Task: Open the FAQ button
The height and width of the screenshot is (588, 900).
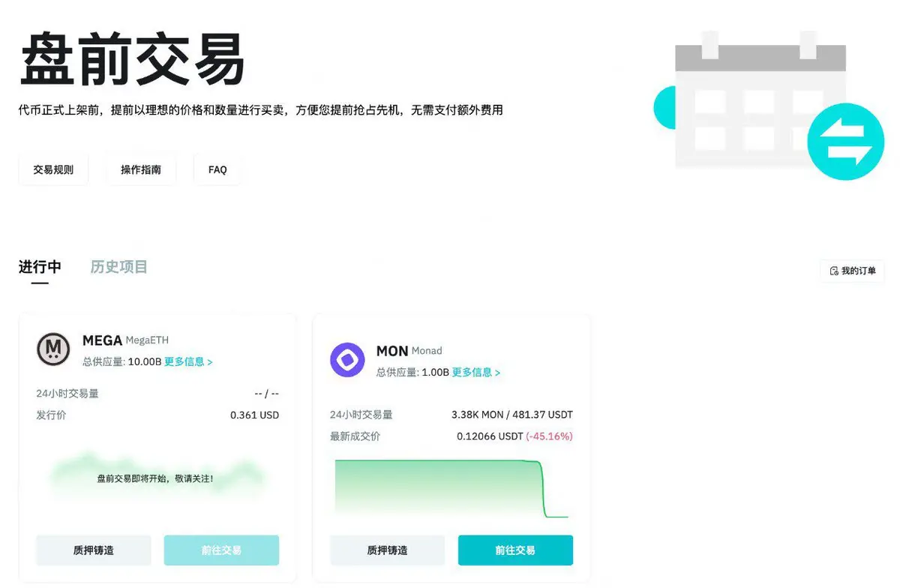Action: [x=217, y=169]
